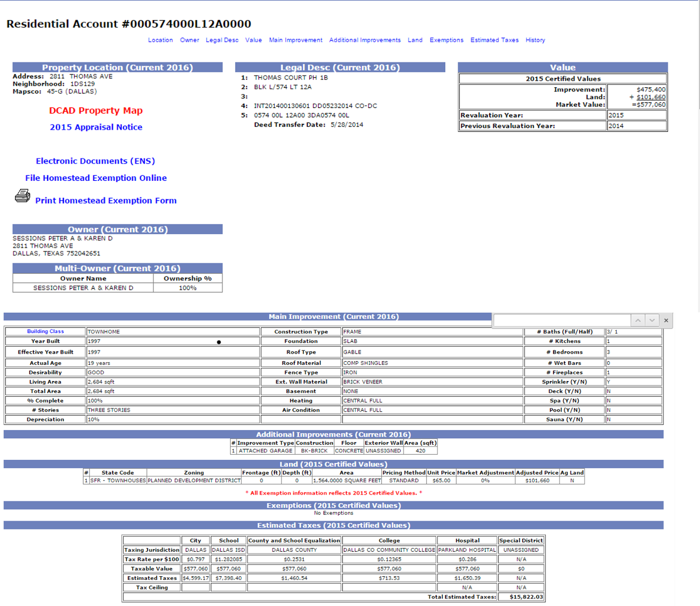Viewport: 700px width, 606px height.
Task: Close the find bar with the X
Action: 666,321
